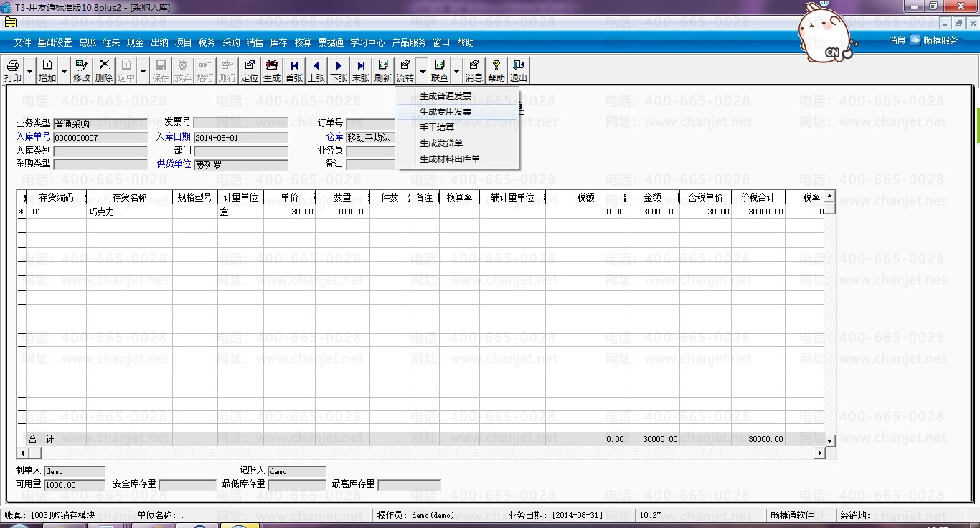Open 消息 (messages) from the toolbar

[474, 70]
